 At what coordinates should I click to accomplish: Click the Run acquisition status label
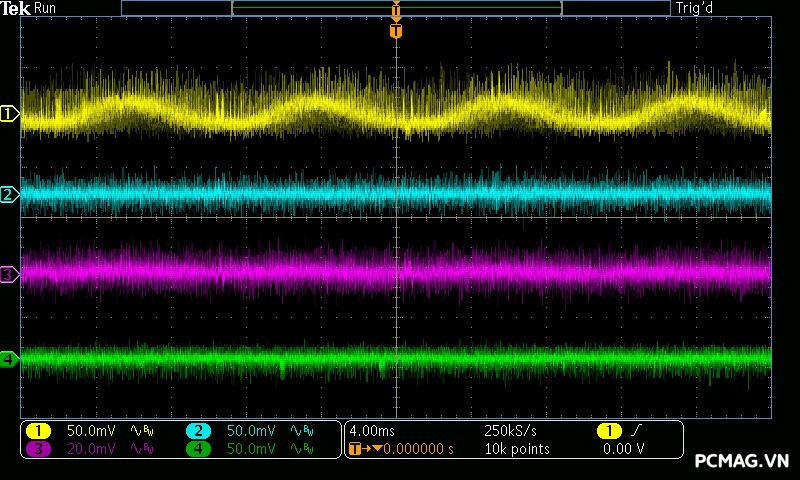pyautogui.click(x=46, y=8)
